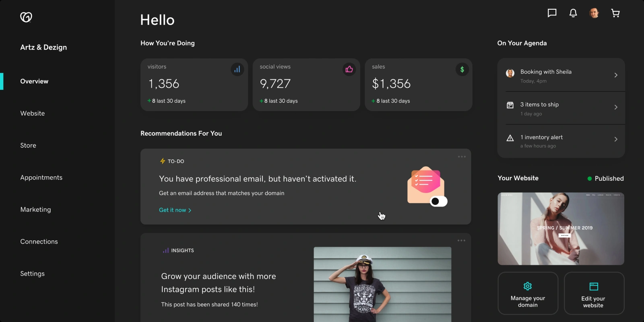
Task: Toggle the professional email activation switch
Action: tap(439, 201)
